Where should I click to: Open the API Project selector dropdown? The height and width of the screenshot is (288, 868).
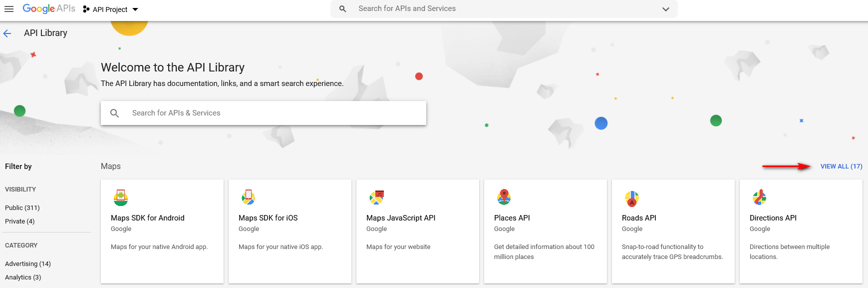click(x=110, y=9)
